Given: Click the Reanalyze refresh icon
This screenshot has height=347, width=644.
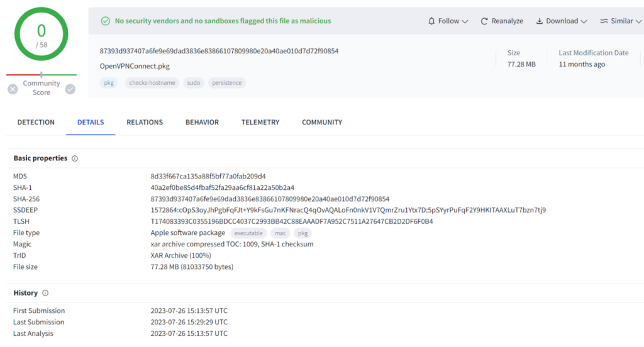Looking at the screenshot, I should (484, 21).
